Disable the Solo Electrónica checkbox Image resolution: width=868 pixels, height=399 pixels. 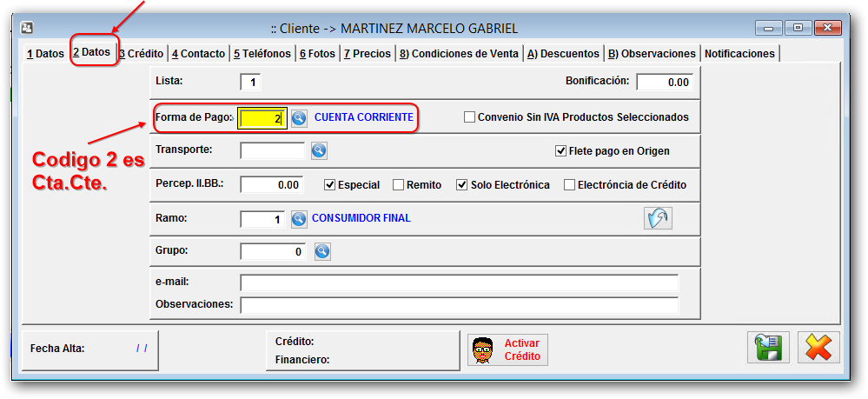coord(462,184)
